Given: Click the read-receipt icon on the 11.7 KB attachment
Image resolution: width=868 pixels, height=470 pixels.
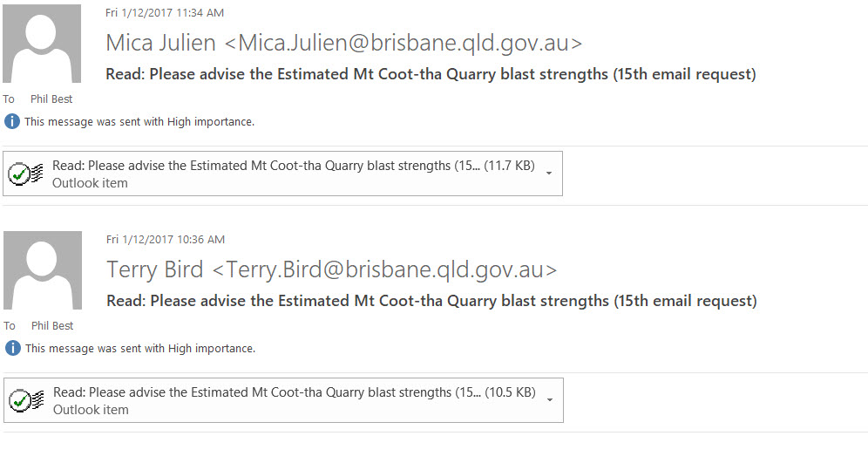Looking at the screenshot, I should 25,174.
